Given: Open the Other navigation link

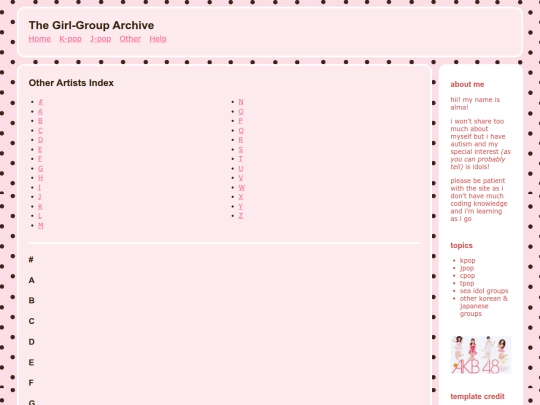Looking at the screenshot, I should (x=130, y=39).
